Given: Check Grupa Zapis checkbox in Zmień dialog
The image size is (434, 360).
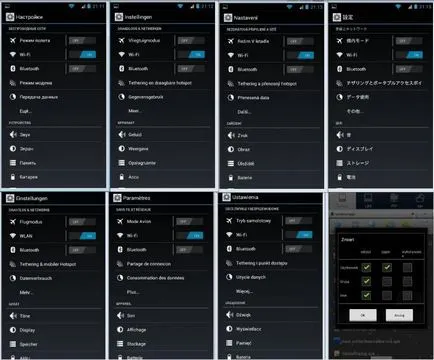Looking at the screenshot, I should 387,281.
